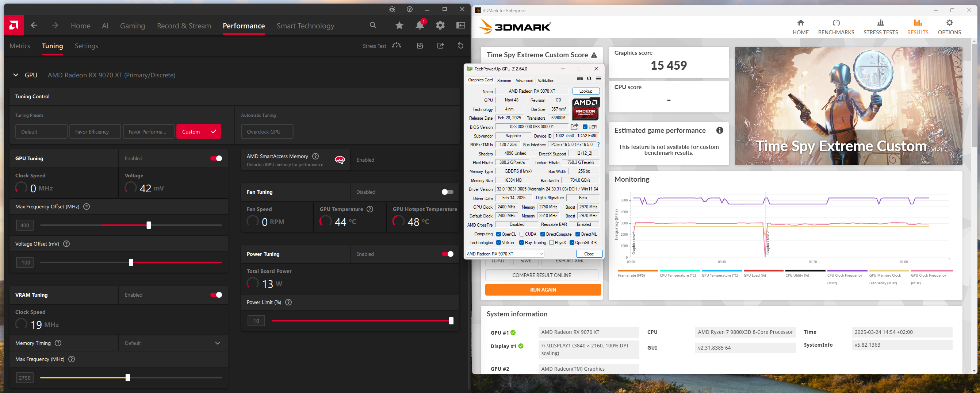Screen dimensions: 980x393
Task: Click the Voltage Offset slider handle
Action: [x=131, y=262]
